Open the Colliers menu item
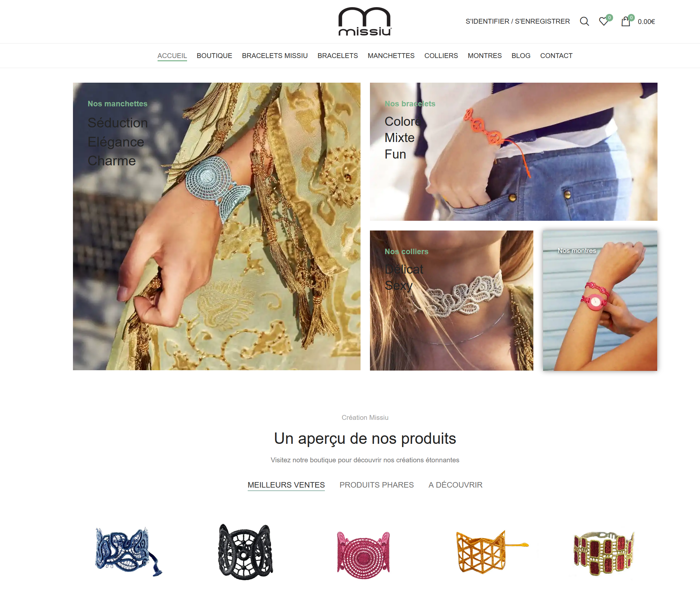Screen dimensions: 700x603 click(441, 56)
